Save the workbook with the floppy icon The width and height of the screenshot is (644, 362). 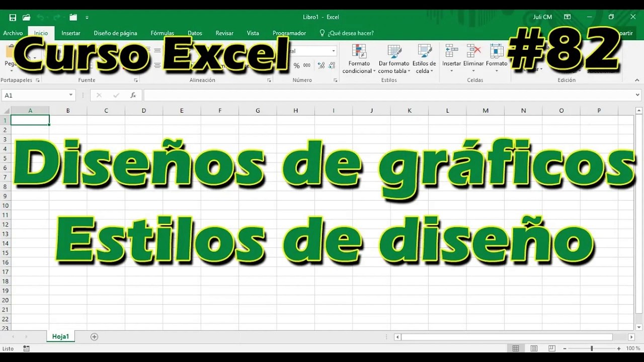coord(13,17)
